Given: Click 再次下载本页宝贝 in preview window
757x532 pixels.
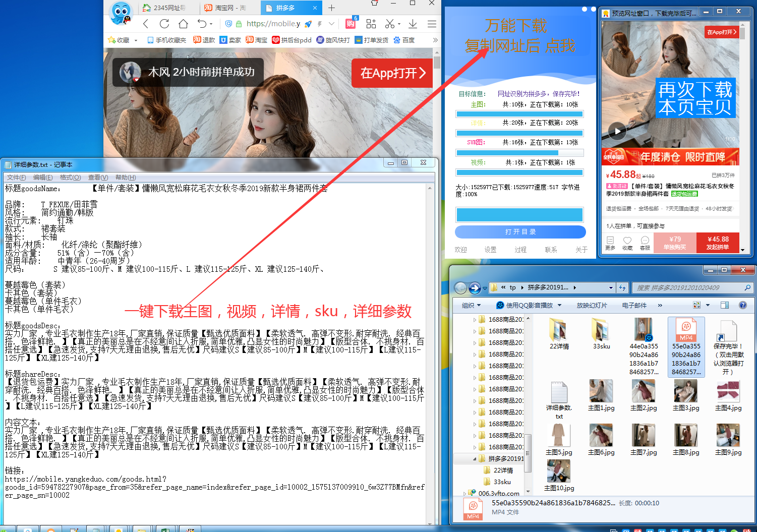Looking at the screenshot, I should [x=695, y=98].
